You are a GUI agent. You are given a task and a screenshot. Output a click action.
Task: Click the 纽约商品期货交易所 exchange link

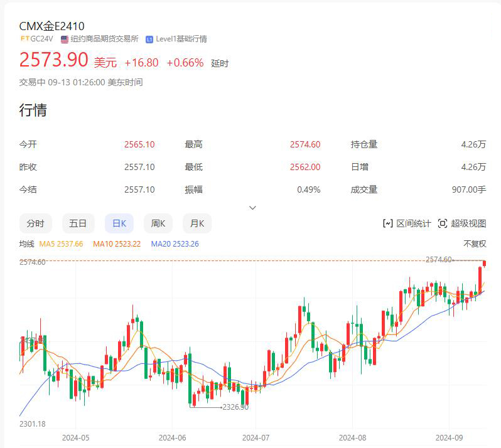[x=104, y=39]
